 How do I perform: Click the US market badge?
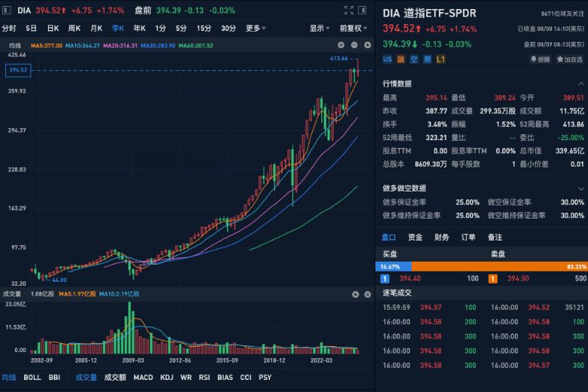coord(387,60)
